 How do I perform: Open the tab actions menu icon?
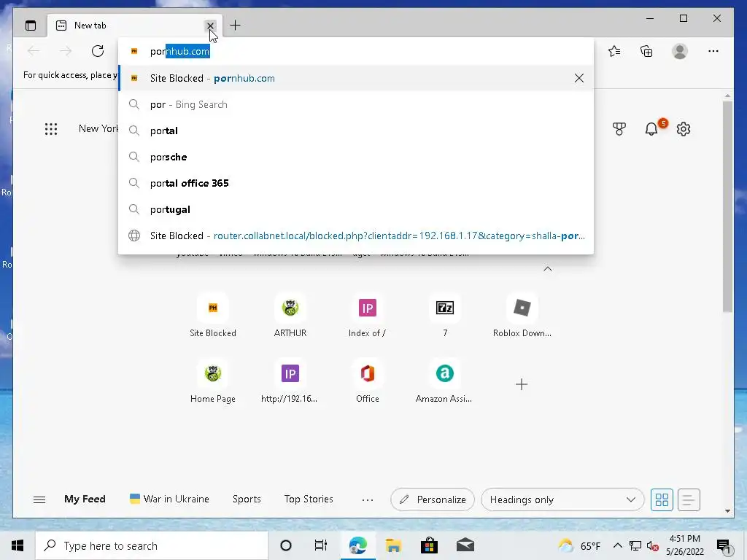point(31,26)
